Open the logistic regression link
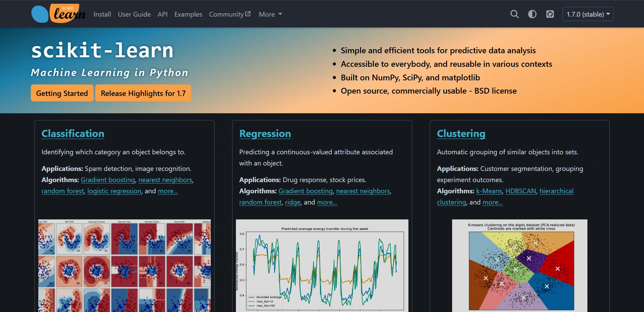Screen dimensions: 644x312 coord(114,191)
